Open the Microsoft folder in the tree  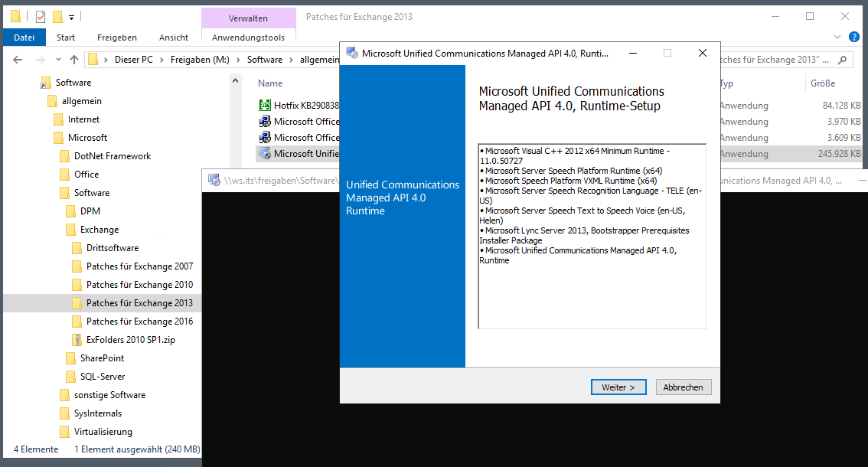tap(87, 137)
